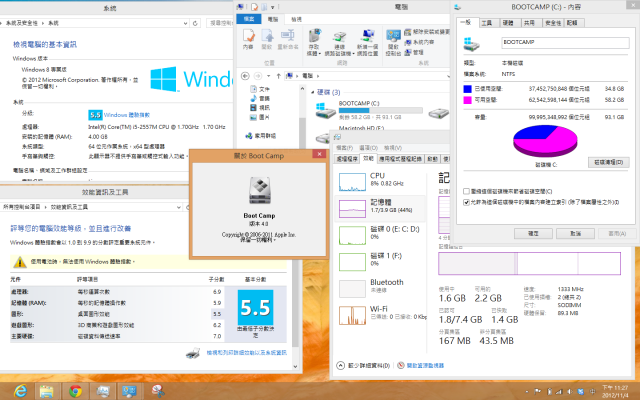Image resolution: width=640 pixels, height=400 pixels.
Task: Open App history tab in Task Manager
Action: pos(400,158)
